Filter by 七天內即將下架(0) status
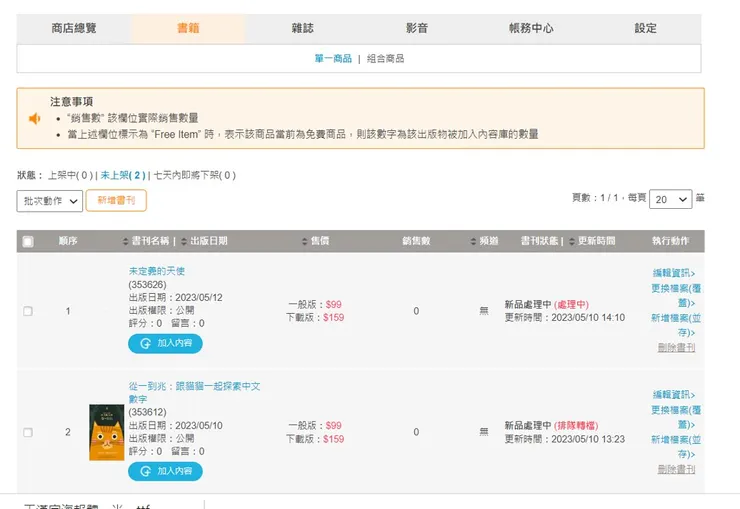Screen dimensions: 740x509 coord(194,175)
